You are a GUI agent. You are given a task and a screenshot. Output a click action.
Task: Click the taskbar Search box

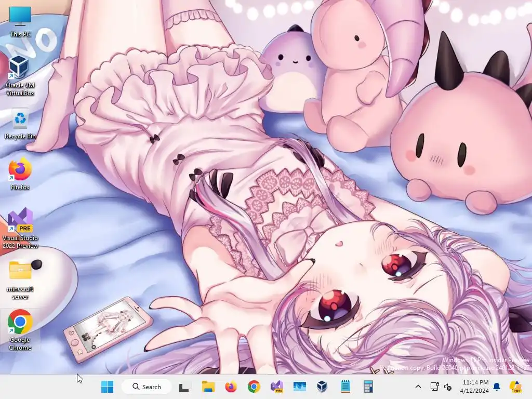pos(147,387)
